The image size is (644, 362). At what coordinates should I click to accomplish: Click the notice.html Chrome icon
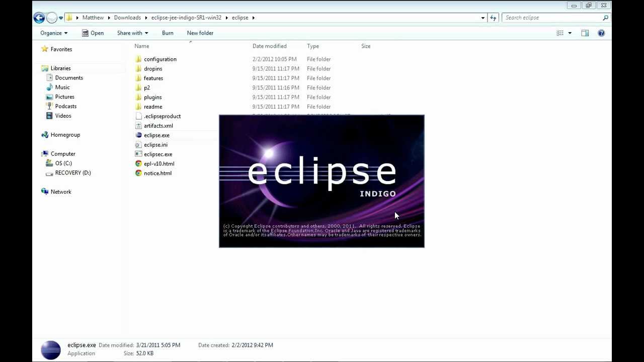coord(138,173)
